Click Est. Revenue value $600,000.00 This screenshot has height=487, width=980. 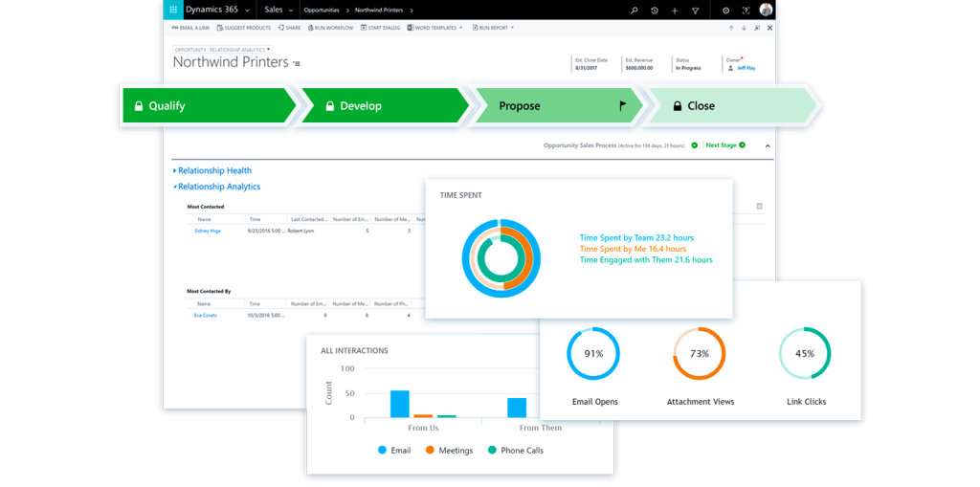click(x=638, y=68)
